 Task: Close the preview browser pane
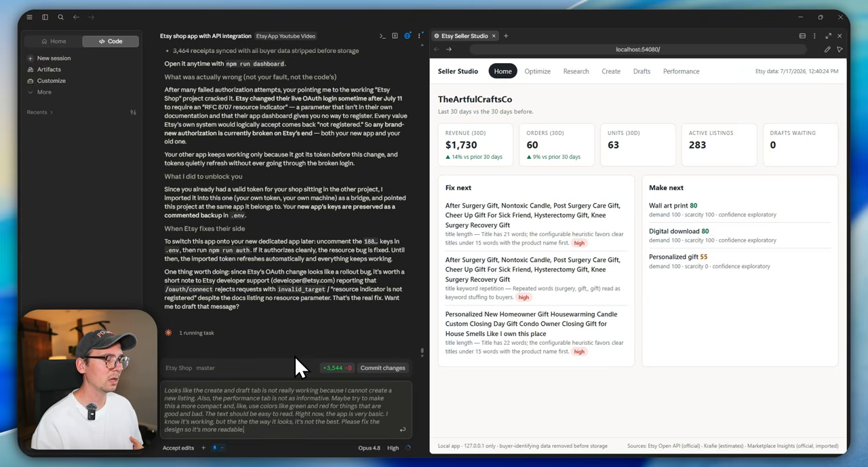coord(840,36)
